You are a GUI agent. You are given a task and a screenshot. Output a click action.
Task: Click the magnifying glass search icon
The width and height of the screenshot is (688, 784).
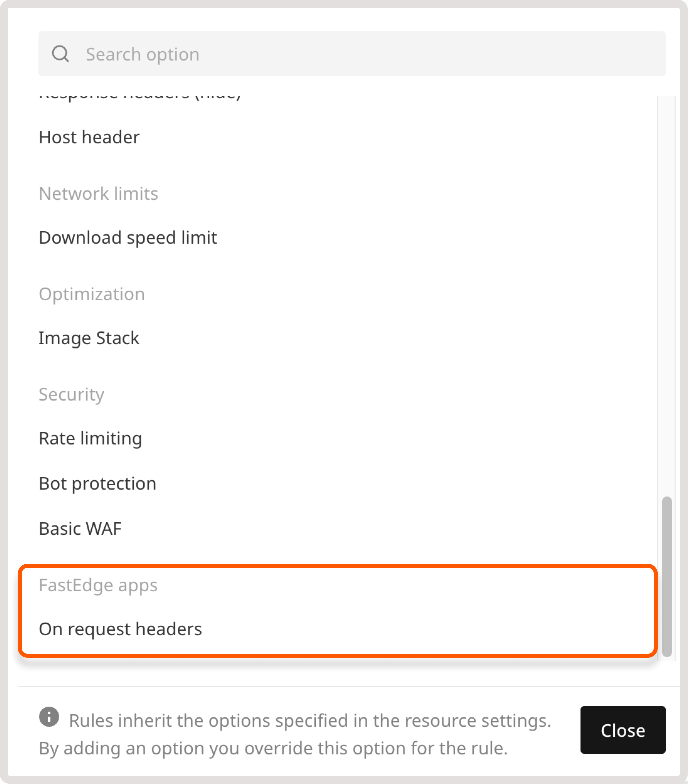click(61, 53)
